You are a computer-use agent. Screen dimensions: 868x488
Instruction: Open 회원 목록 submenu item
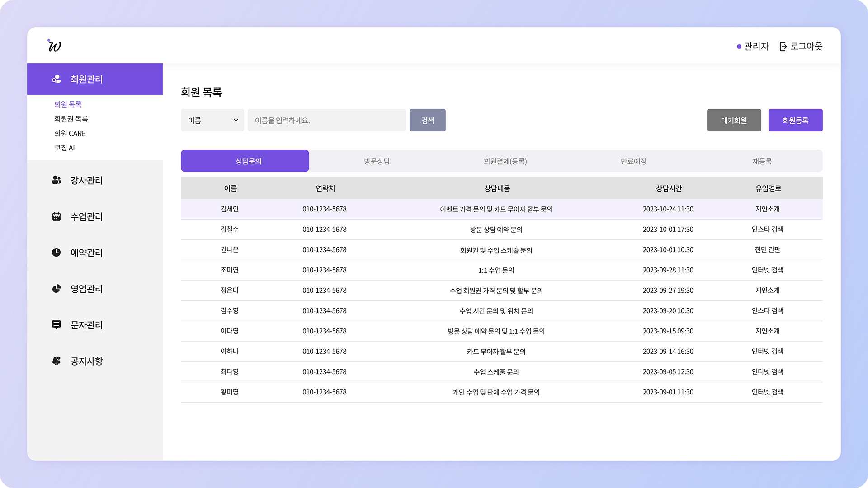[x=68, y=104]
